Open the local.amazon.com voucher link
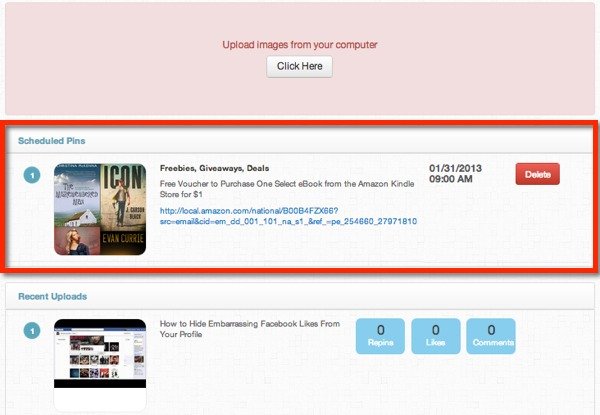600x415 pixels. click(288, 216)
